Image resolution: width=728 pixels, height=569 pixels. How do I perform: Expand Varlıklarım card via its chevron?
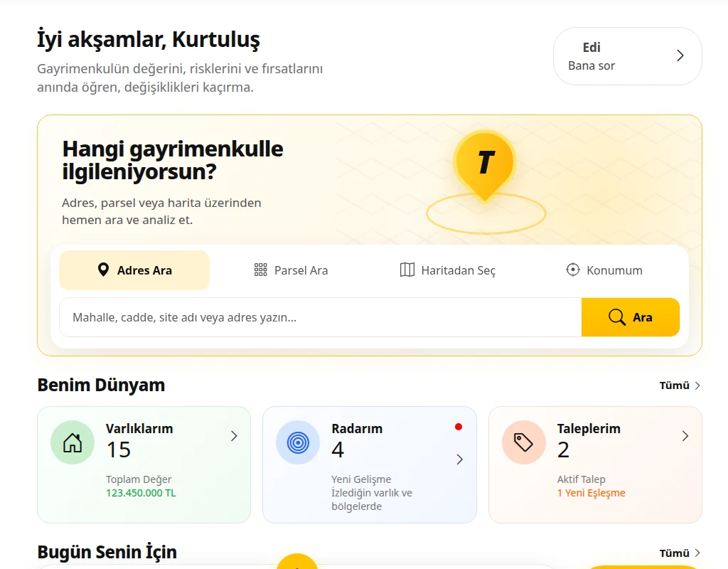(x=234, y=436)
